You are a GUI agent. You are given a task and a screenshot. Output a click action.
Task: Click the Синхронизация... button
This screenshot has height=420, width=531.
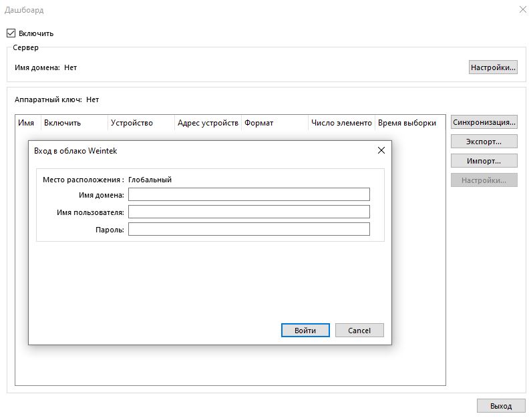(x=484, y=122)
